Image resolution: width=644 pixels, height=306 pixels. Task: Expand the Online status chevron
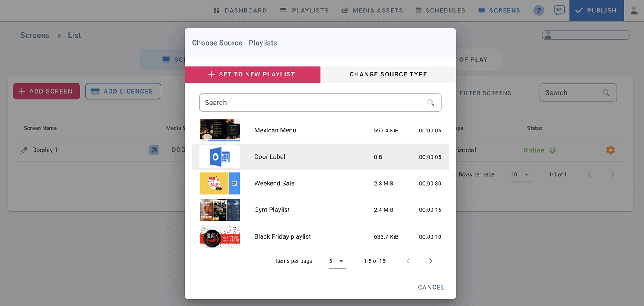553,150
